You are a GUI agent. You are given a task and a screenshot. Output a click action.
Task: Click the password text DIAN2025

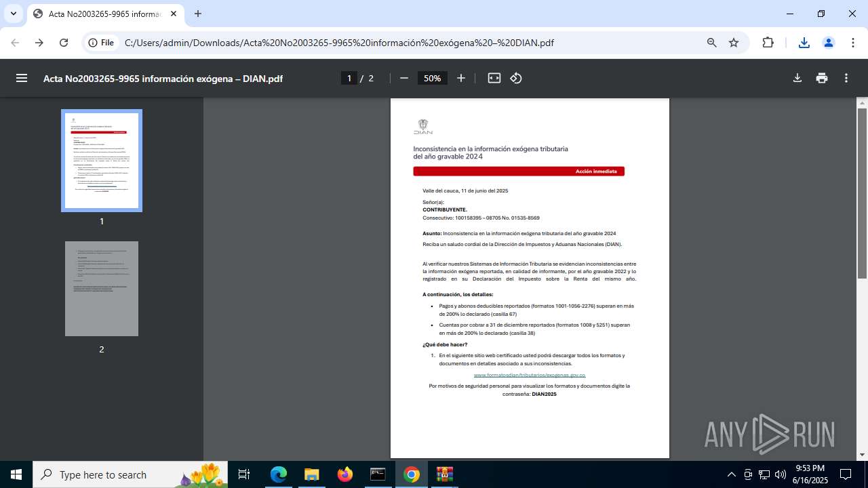pos(544,394)
